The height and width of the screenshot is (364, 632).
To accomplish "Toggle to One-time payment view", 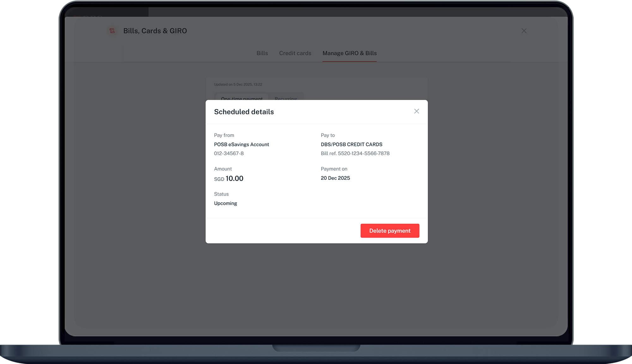I will [242, 98].
